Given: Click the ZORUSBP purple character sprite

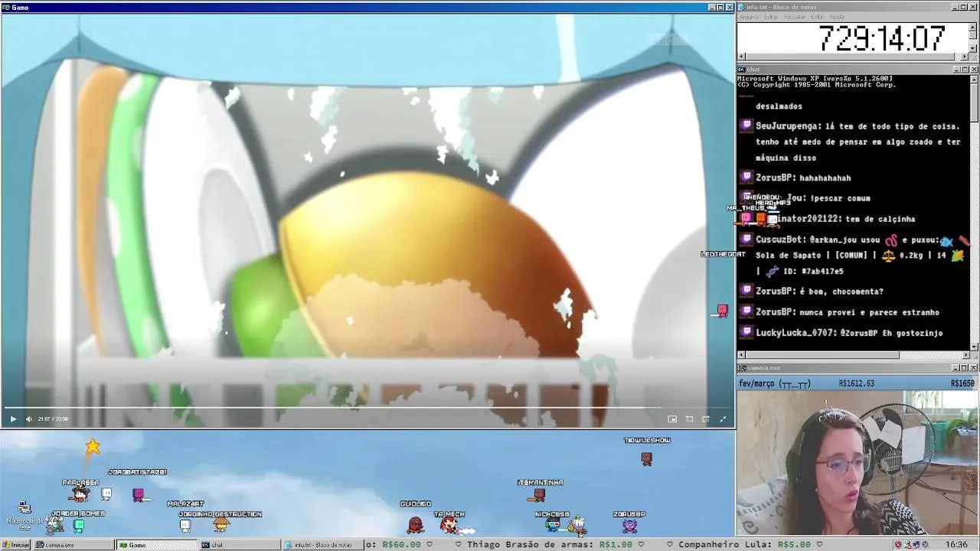Looking at the screenshot, I should pyautogui.click(x=629, y=526).
